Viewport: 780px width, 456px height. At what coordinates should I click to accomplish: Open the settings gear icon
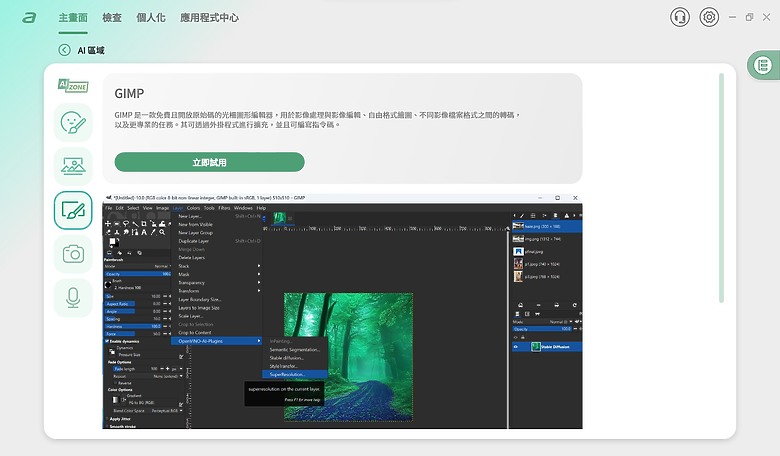(709, 17)
